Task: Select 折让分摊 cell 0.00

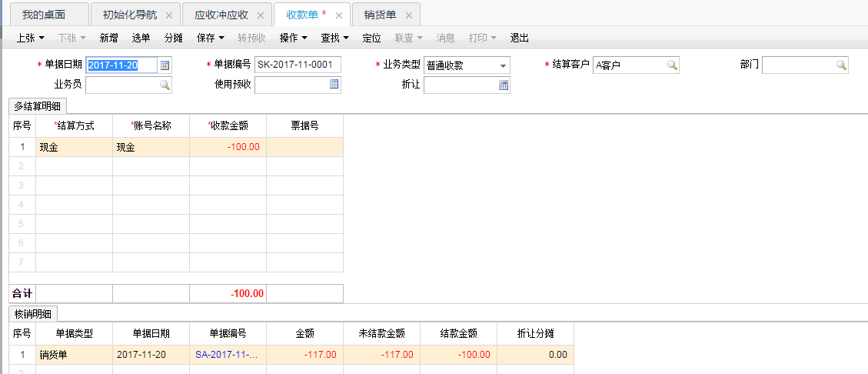Action: pyautogui.click(x=536, y=355)
